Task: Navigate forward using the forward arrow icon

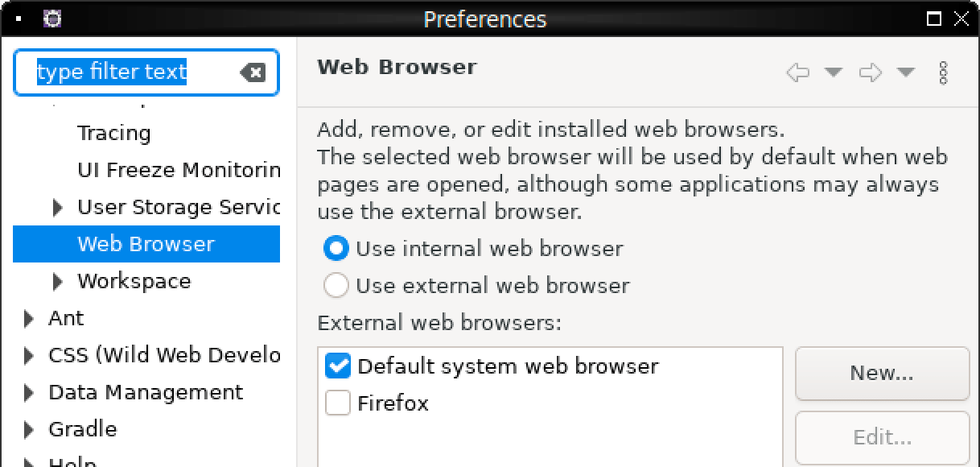Action: 869,72
